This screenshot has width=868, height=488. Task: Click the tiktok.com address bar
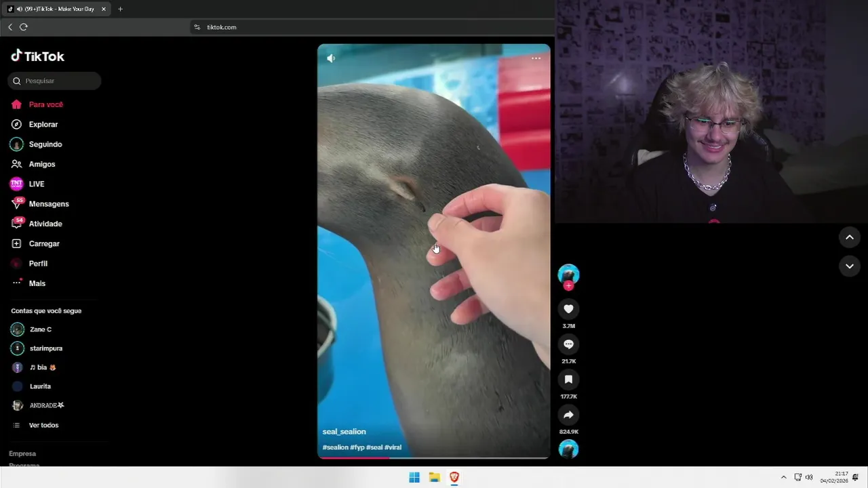(373, 27)
